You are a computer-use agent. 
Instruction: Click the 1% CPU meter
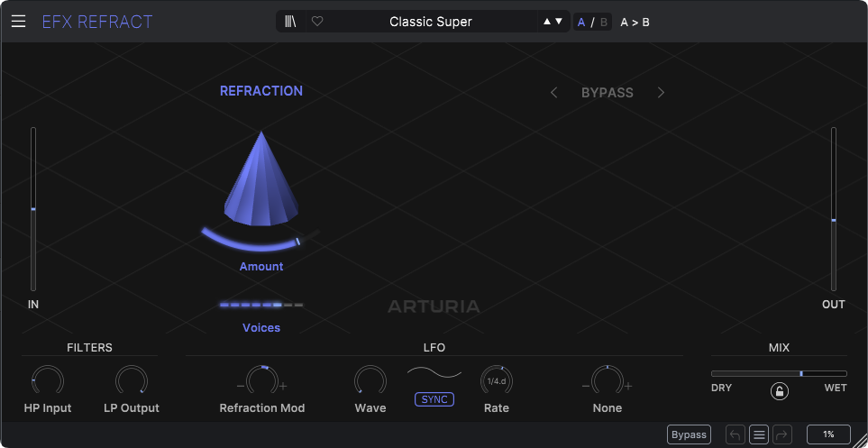tap(828, 434)
